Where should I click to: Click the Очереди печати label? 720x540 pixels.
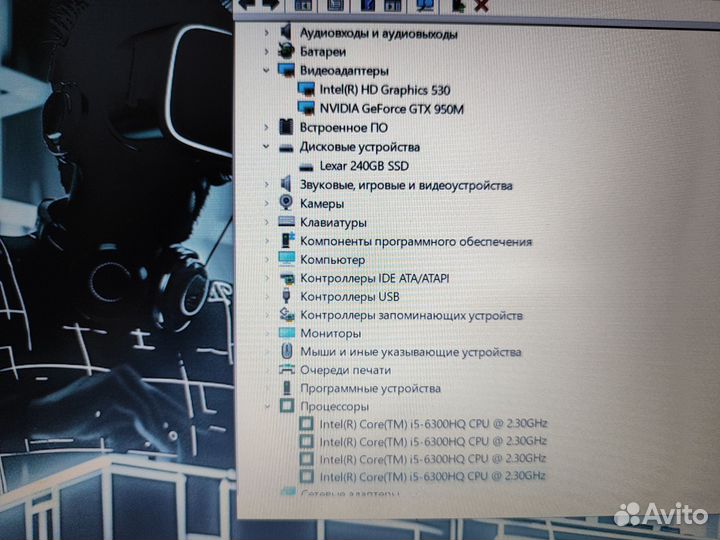(x=346, y=370)
